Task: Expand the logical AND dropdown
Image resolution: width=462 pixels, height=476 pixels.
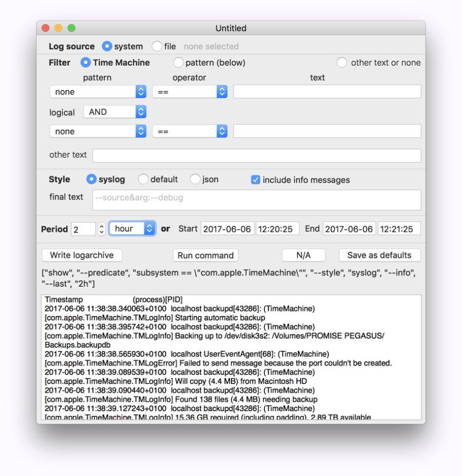Action: (x=115, y=112)
